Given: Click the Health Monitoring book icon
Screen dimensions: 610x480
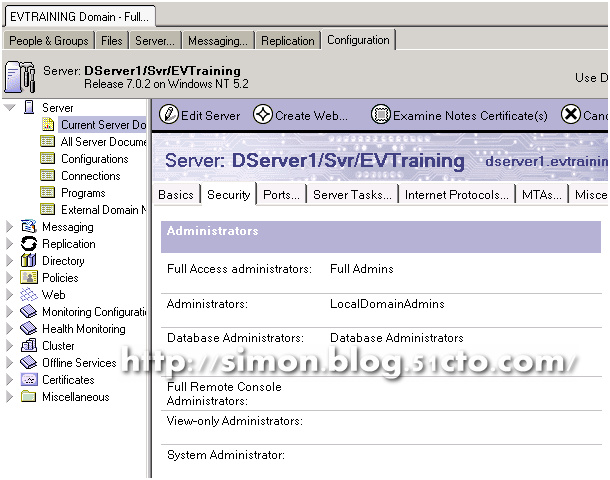Looking at the screenshot, I should point(29,328).
